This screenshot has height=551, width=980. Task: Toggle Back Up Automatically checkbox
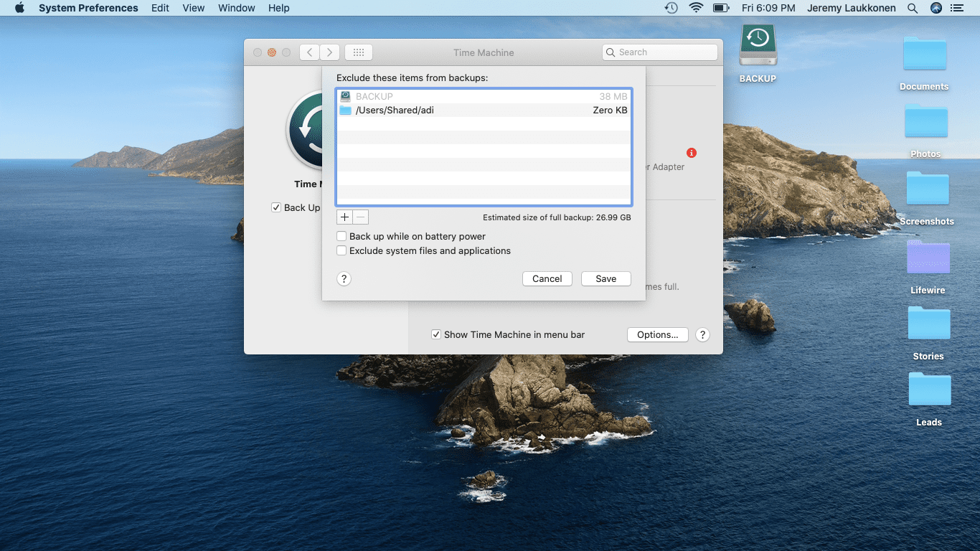(x=276, y=207)
